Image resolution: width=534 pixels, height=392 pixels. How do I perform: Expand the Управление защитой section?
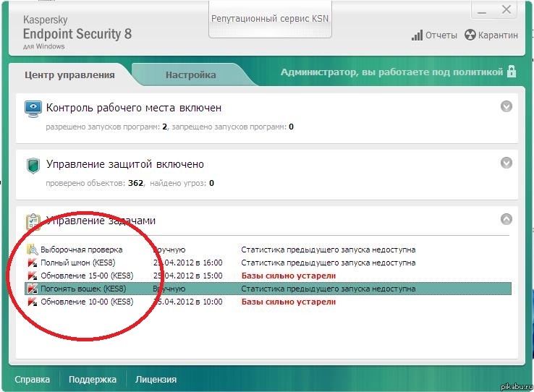pyautogui.click(x=507, y=163)
